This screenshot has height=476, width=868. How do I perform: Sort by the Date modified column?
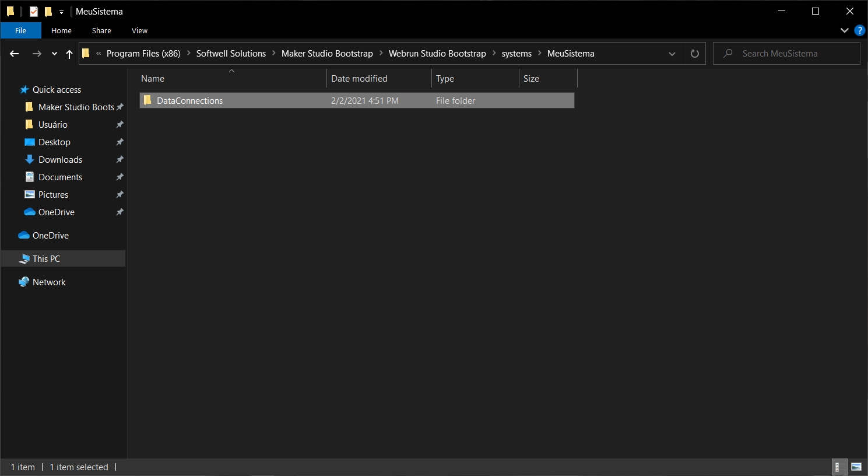tap(359, 79)
